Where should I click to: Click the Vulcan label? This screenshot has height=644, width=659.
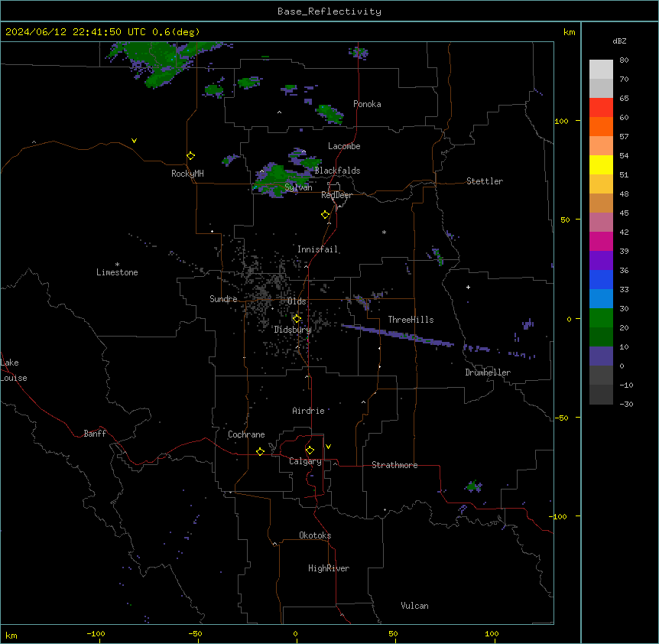coord(415,606)
